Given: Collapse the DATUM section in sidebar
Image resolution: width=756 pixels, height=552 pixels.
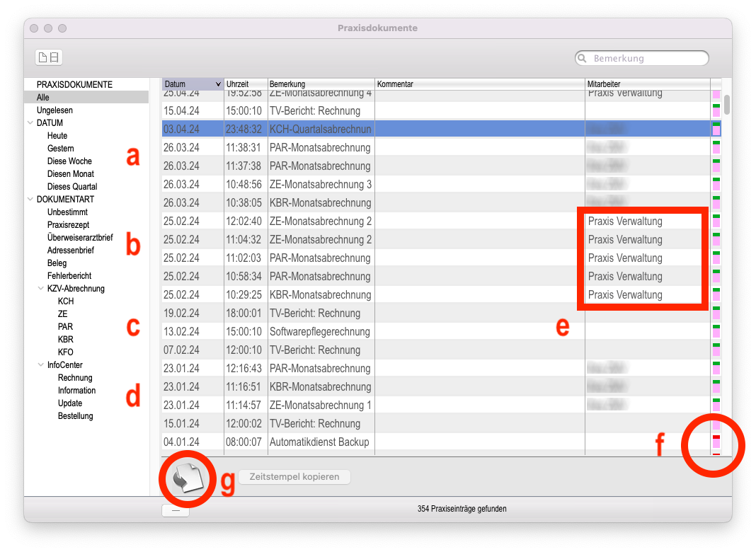Looking at the screenshot, I should [x=30, y=123].
